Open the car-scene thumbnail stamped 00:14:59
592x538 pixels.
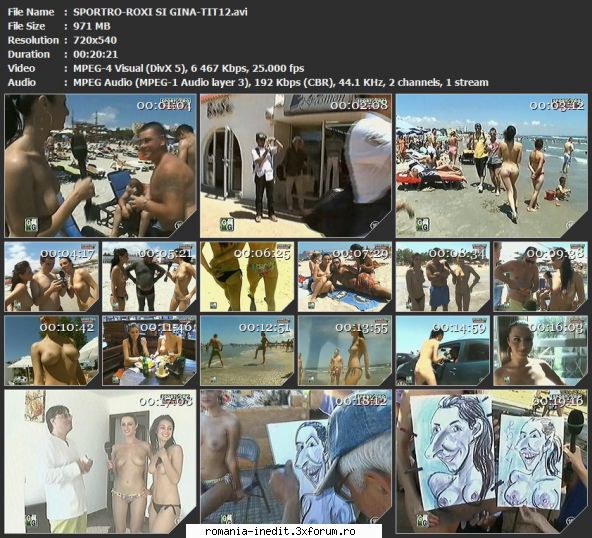coord(443,351)
